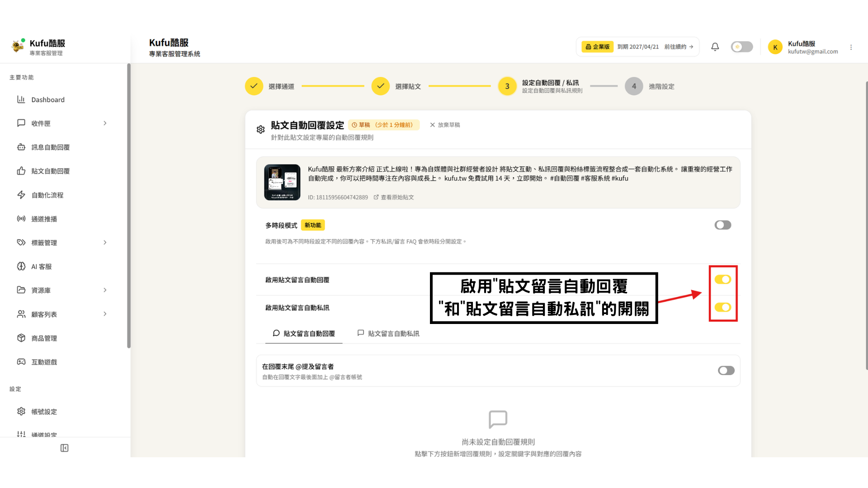Click 放棄草稿 to discard the draft
This screenshot has width=868, height=488.
coord(445,125)
